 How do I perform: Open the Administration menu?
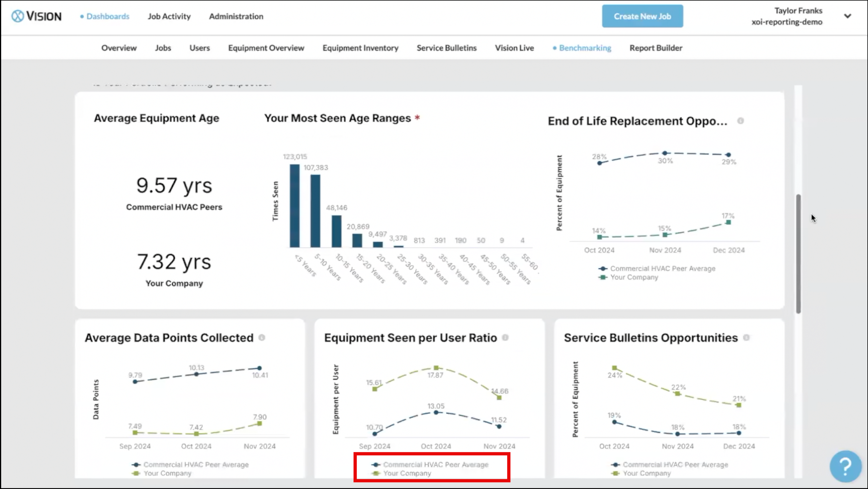coord(236,16)
